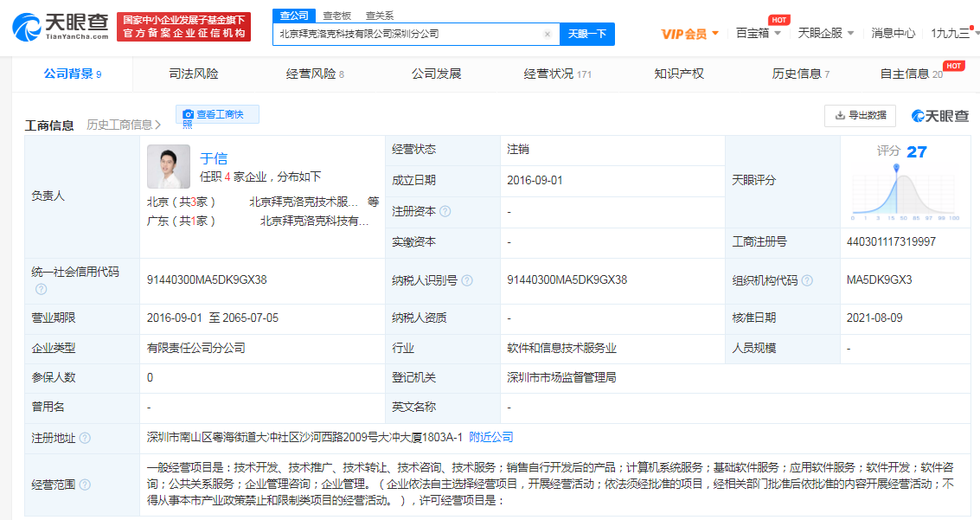Click the help icon under 统一社会信用代码
The image size is (980, 520).
(41, 289)
